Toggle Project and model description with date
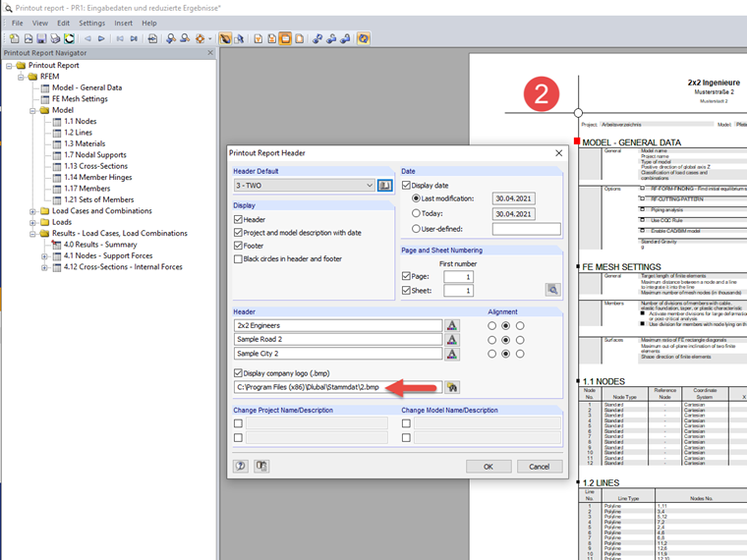Screen dimensions: 747x560 pos(238,233)
